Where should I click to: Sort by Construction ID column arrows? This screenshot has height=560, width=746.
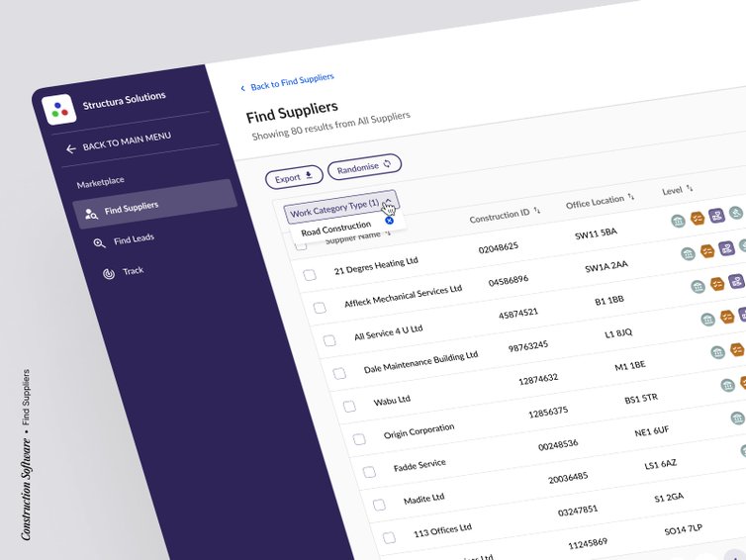(537, 210)
